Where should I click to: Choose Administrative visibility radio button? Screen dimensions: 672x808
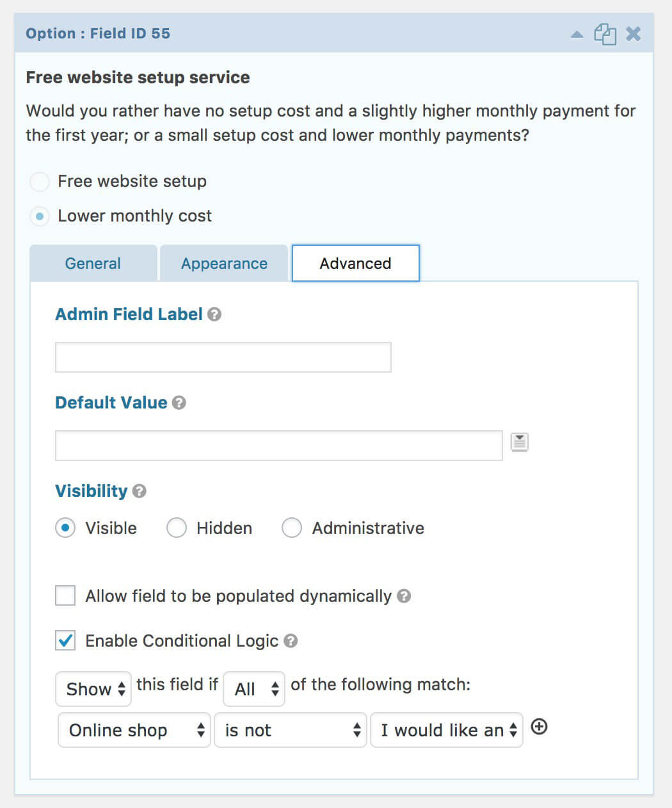(x=292, y=528)
